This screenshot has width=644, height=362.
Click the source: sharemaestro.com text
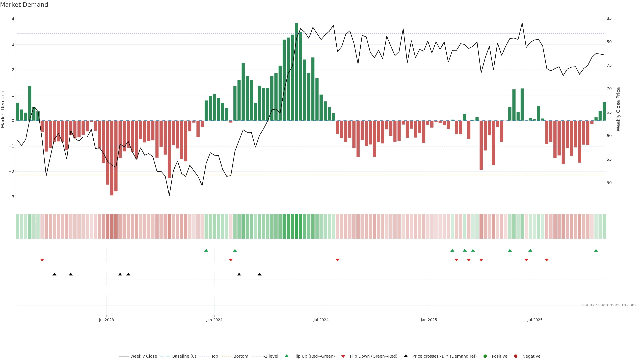click(x=609, y=305)
